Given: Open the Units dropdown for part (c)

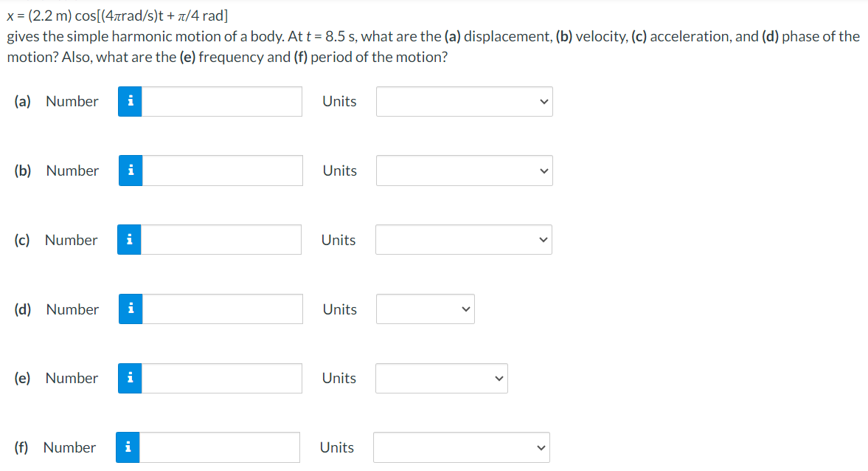Looking at the screenshot, I should coord(464,239).
